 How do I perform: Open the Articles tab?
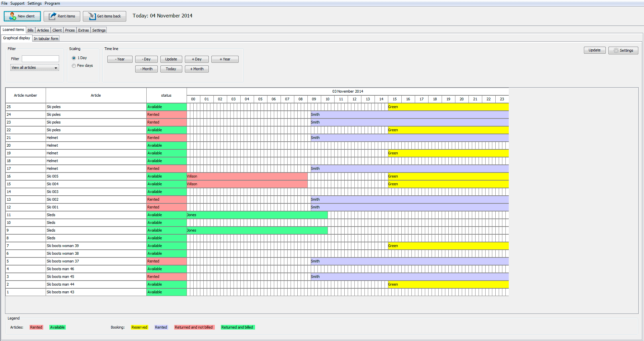43,30
